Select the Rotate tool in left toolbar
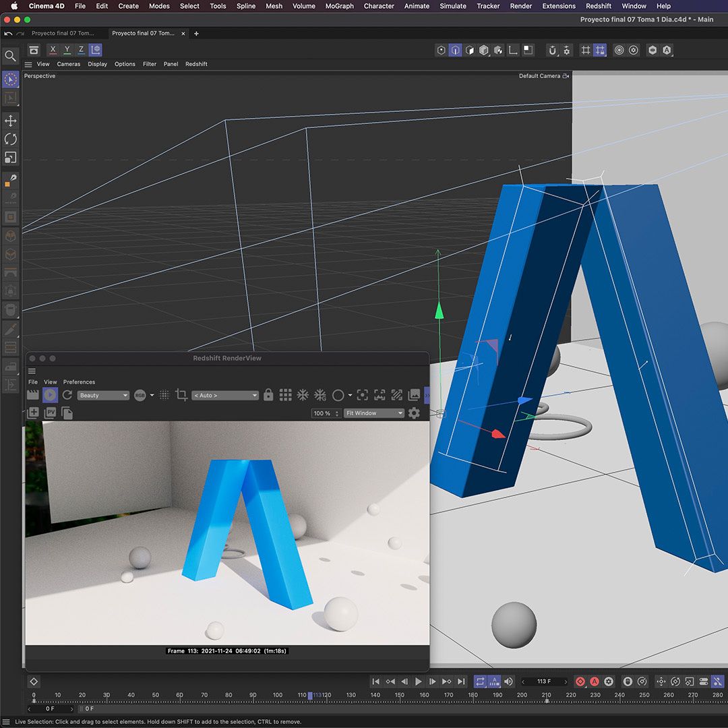 tap(10, 140)
